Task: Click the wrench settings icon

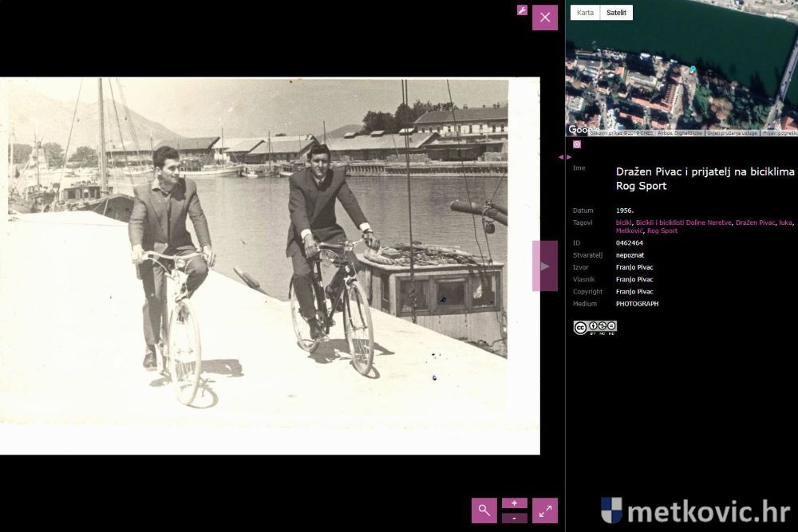Action: (x=522, y=10)
